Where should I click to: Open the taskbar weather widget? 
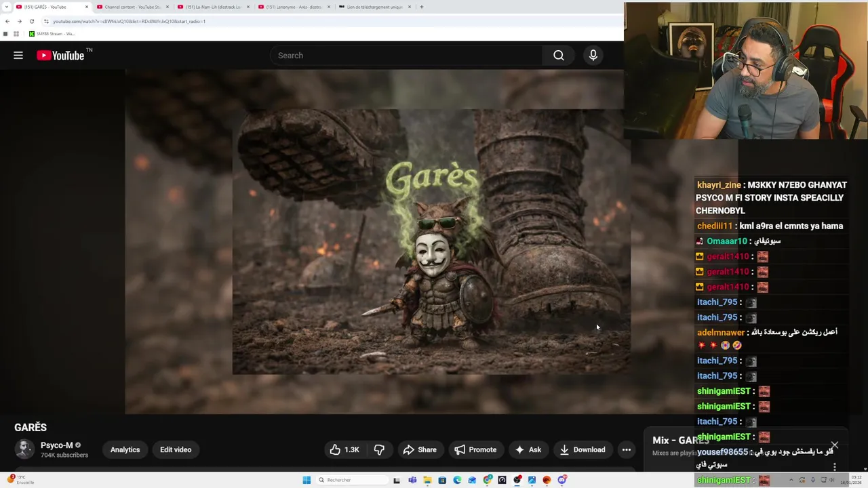(20, 480)
